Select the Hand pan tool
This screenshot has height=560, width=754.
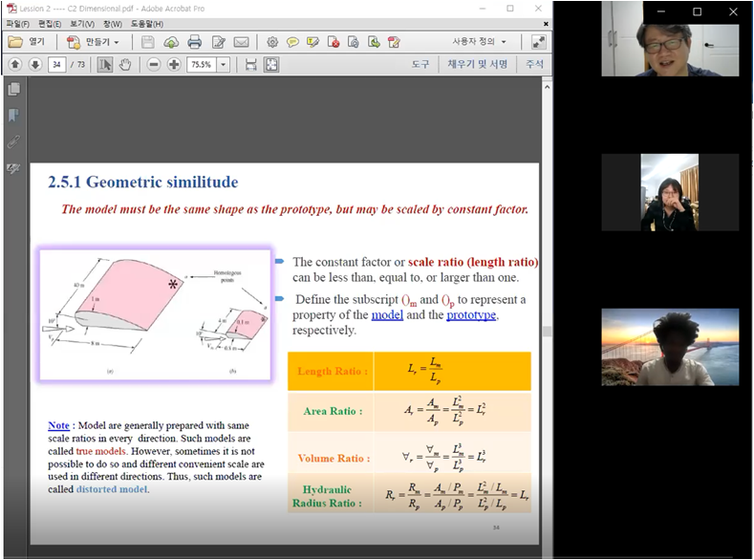point(125,64)
